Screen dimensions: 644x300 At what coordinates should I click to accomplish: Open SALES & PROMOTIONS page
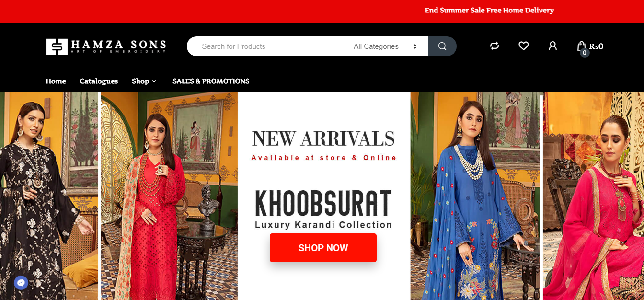tap(211, 81)
